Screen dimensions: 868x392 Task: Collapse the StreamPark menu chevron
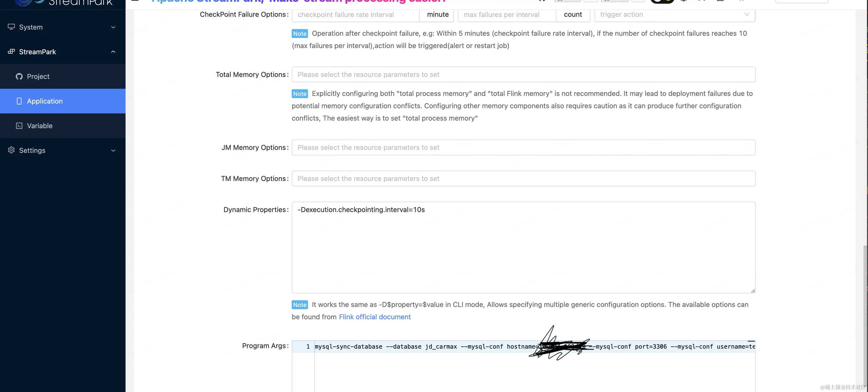pos(113,52)
